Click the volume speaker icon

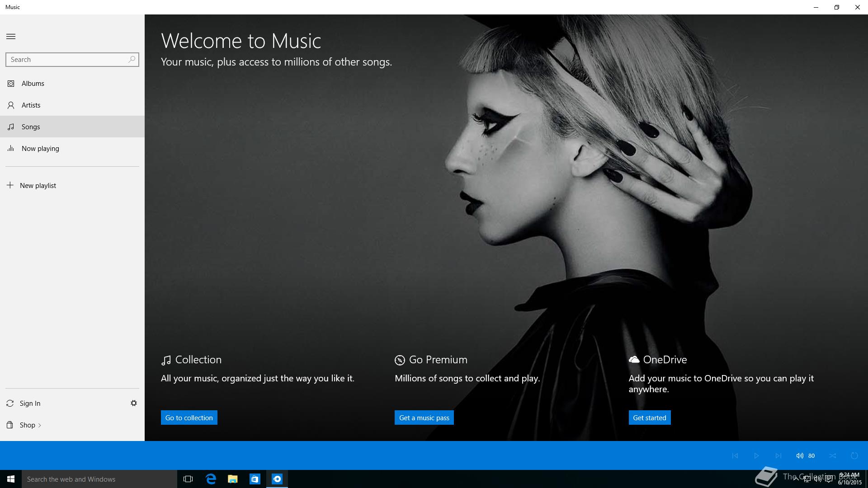[x=800, y=455]
